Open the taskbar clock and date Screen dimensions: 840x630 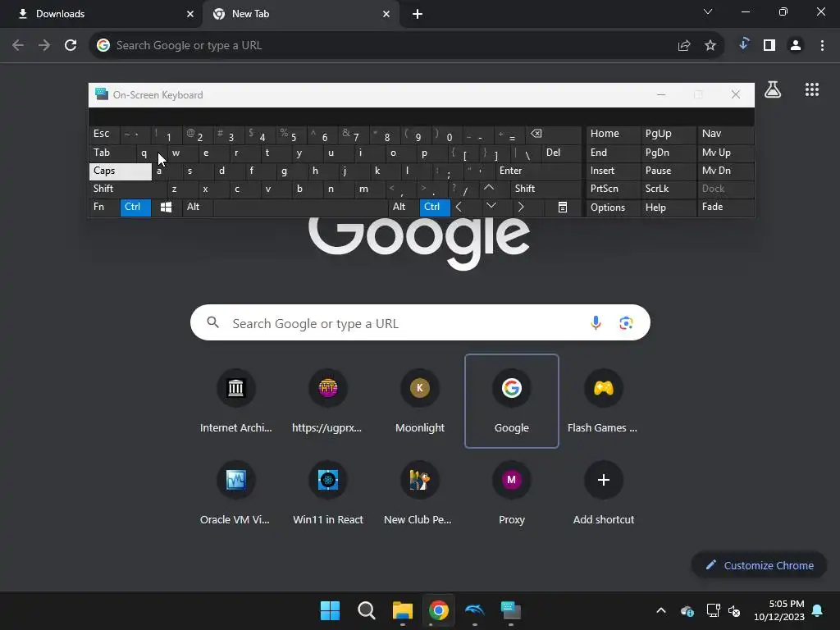coord(779,610)
